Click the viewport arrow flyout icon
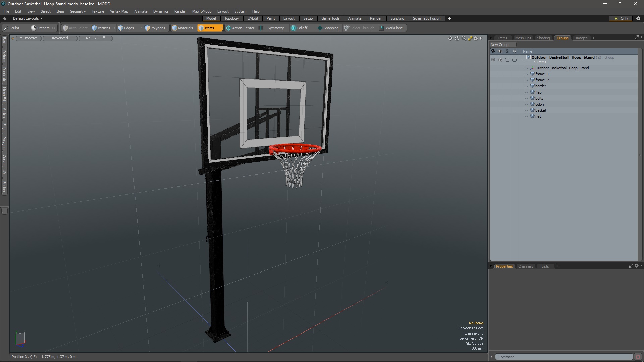Image resolution: width=644 pixels, height=362 pixels. pyautogui.click(x=481, y=38)
